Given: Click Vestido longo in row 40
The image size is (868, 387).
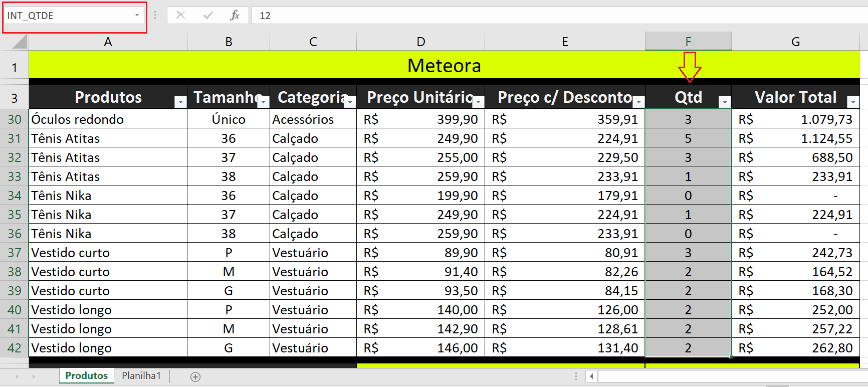Looking at the screenshot, I should pyautogui.click(x=108, y=310).
